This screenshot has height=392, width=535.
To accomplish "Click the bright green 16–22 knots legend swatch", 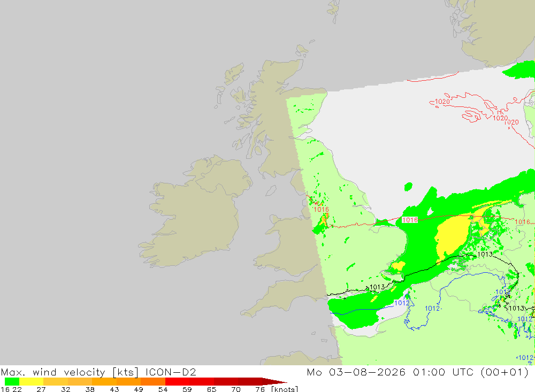I will (12, 381).
